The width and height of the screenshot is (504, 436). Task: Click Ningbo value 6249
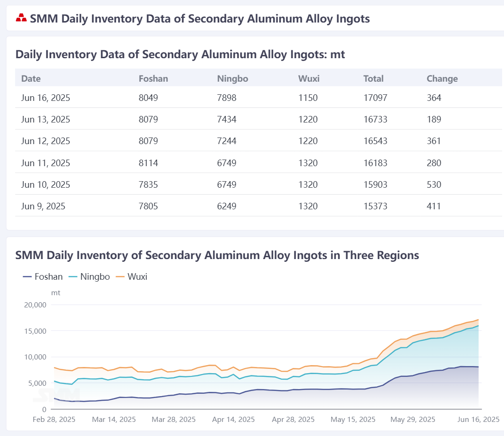coord(227,206)
